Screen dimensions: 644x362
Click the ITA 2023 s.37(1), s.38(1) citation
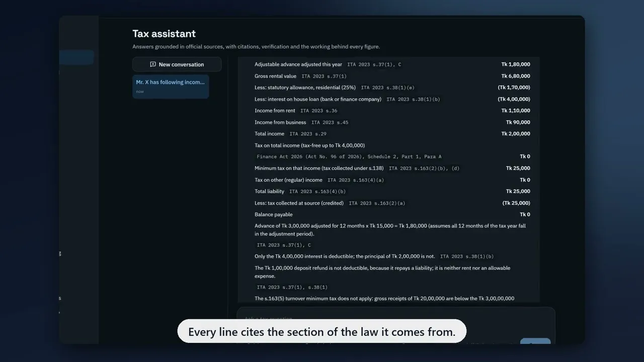pyautogui.click(x=292, y=288)
